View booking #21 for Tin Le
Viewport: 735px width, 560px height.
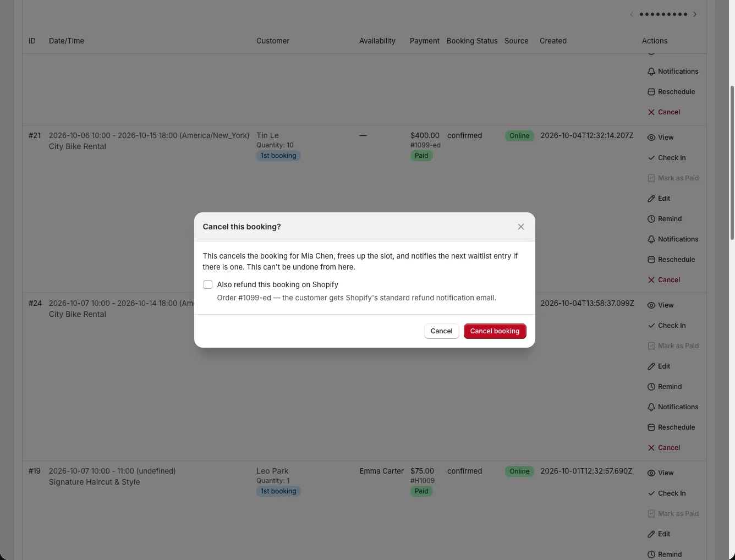click(661, 138)
